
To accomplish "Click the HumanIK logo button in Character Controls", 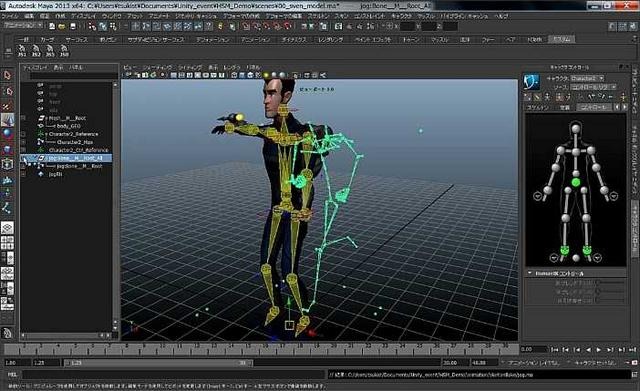I will [532, 81].
